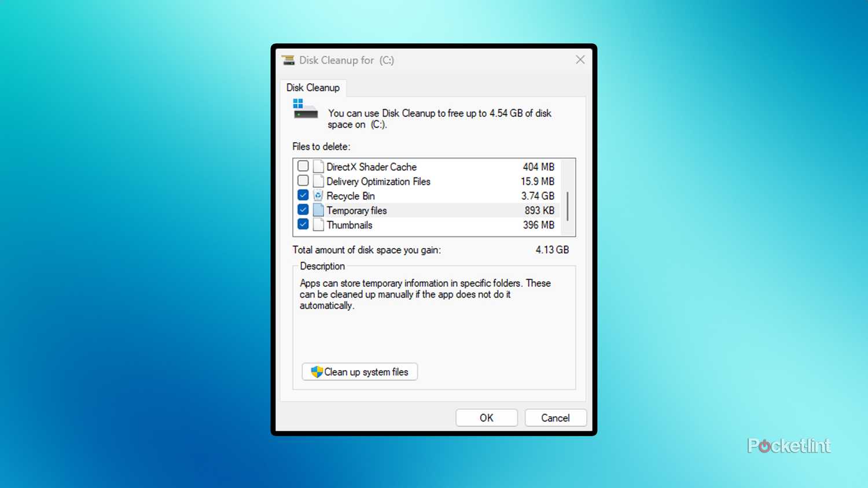Viewport: 868px width, 488px height.
Task: Click the DirectX Shader Cache file icon
Action: (318, 167)
